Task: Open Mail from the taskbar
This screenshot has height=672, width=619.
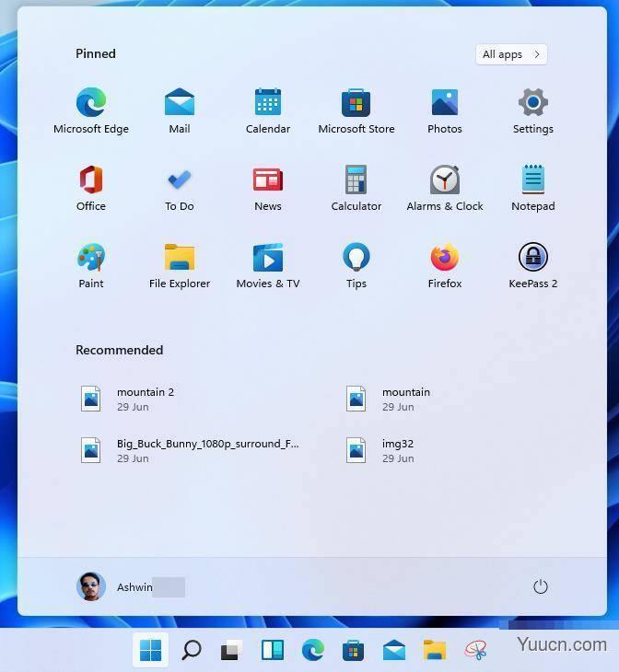Action: pos(394,650)
